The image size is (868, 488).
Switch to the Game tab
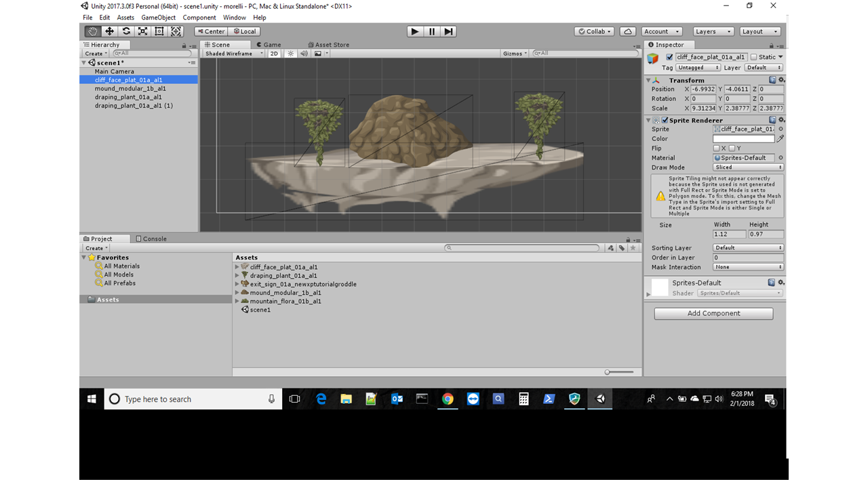coord(269,45)
